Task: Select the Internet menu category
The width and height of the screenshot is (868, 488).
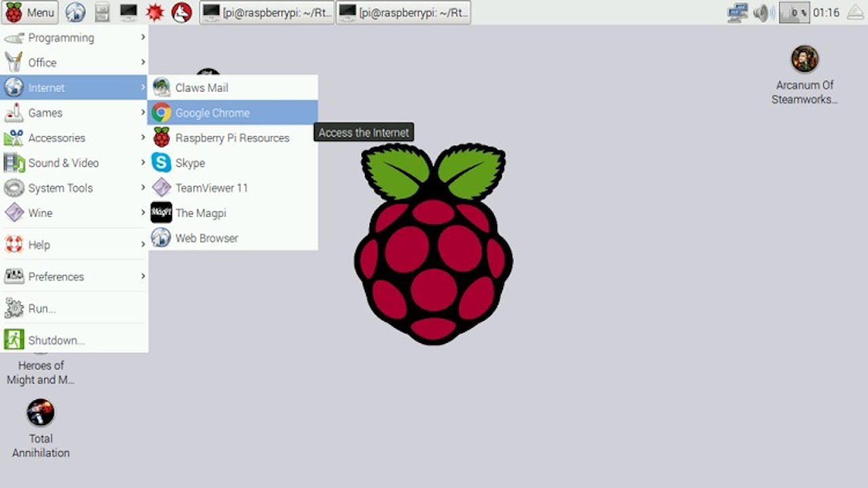Action: click(x=74, y=88)
